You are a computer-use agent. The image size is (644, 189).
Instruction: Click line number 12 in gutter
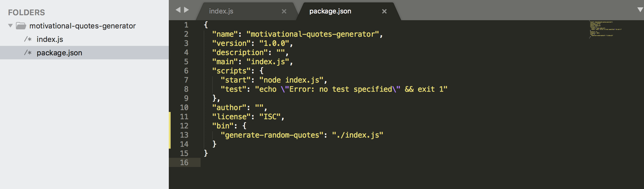[x=184, y=126]
